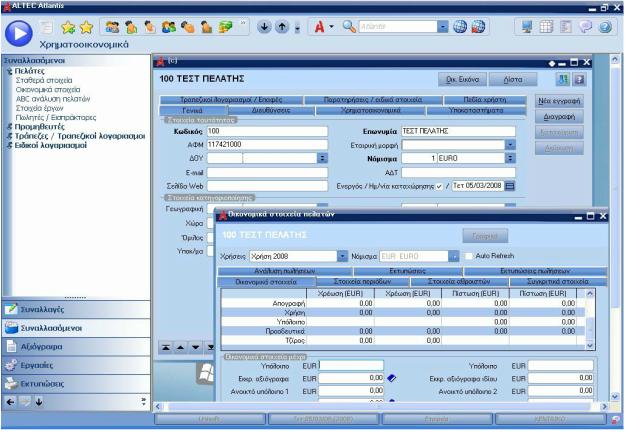Open the Συγκριτικά στοιχεία tab

tap(558, 281)
